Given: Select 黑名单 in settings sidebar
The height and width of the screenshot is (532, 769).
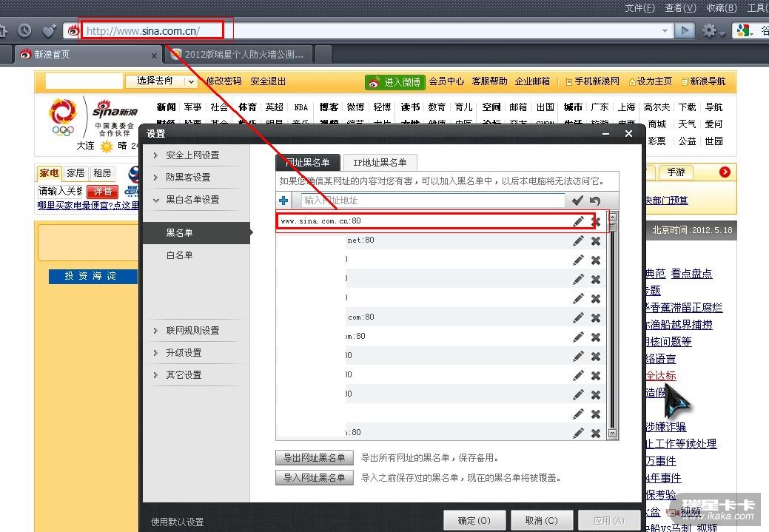Looking at the screenshot, I should tap(197, 233).
